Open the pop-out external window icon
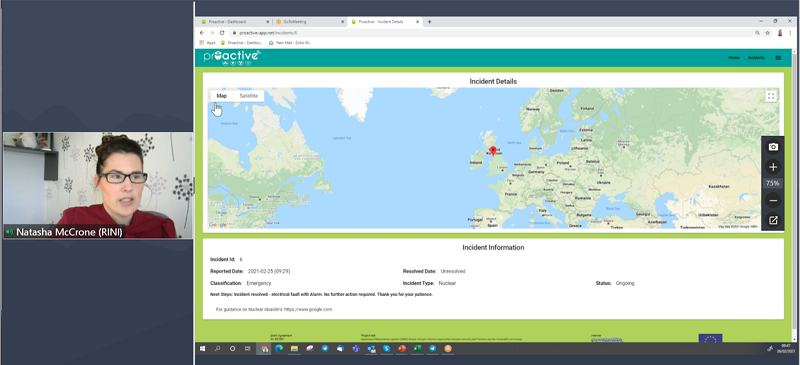The height and width of the screenshot is (365, 800). [x=773, y=220]
